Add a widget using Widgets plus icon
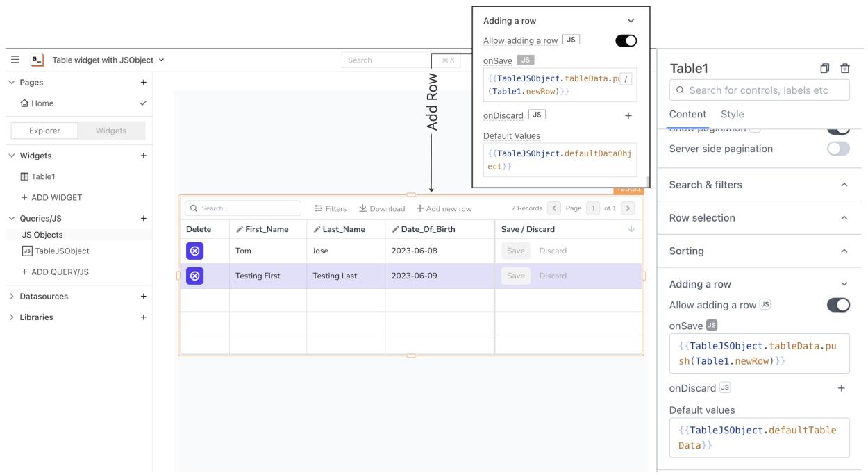This screenshot has width=868, height=475. coord(144,156)
